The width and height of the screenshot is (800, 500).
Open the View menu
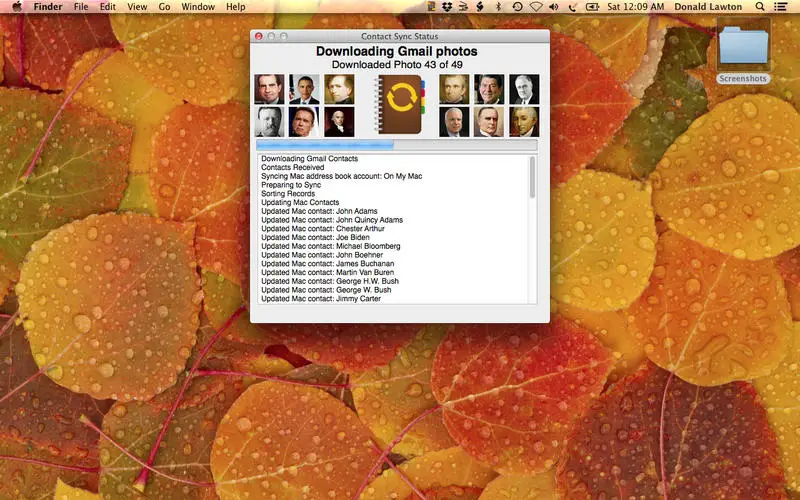pyautogui.click(x=137, y=7)
